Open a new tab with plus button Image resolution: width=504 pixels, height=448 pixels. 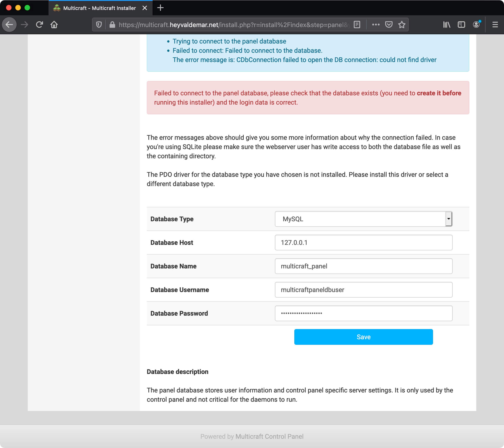click(160, 8)
